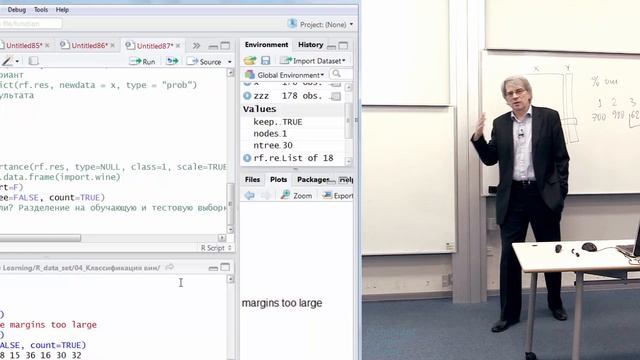This screenshot has width=640, height=360.
Task: Click the compile notebook icon in editor toolbar
Action: coord(33,61)
